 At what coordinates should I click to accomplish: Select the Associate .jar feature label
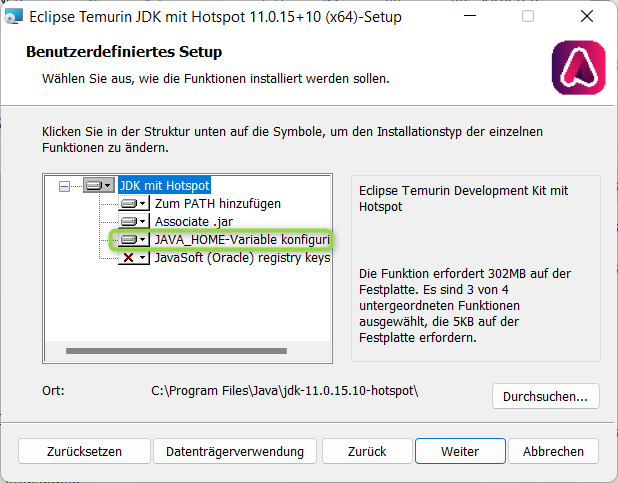(194, 222)
